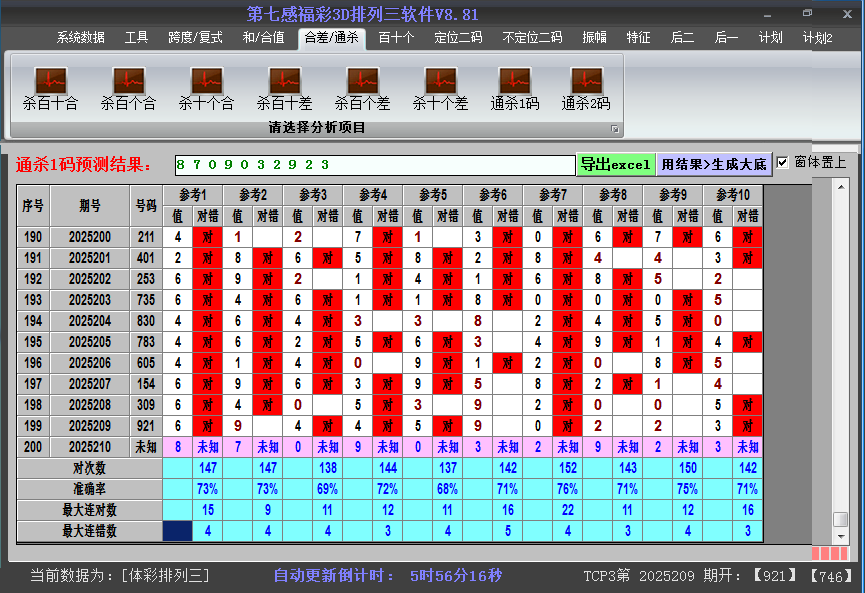Click the 当前数据为 [体彩排列三] status text

120,576
